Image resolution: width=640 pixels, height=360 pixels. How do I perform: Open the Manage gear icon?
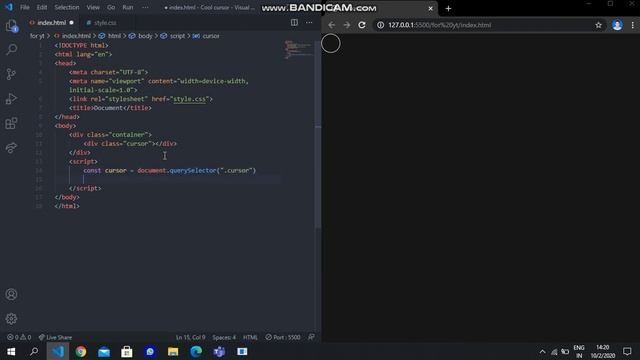(11, 319)
